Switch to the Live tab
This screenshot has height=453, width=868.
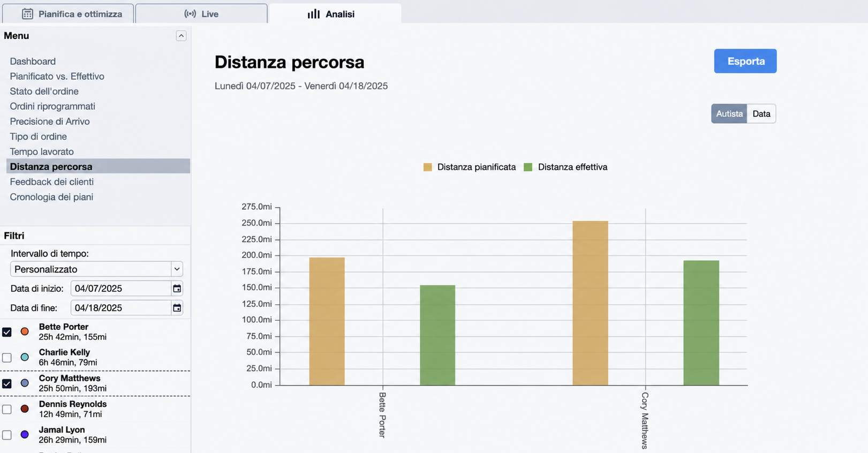(201, 14)
